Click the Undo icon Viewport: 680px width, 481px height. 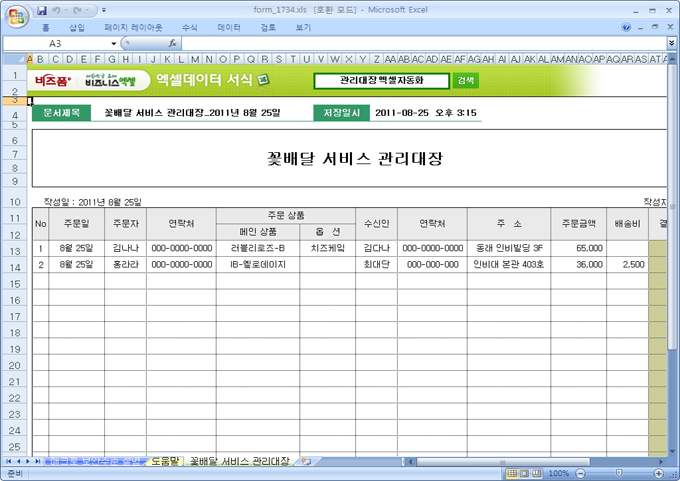click(x=58, y=9)
